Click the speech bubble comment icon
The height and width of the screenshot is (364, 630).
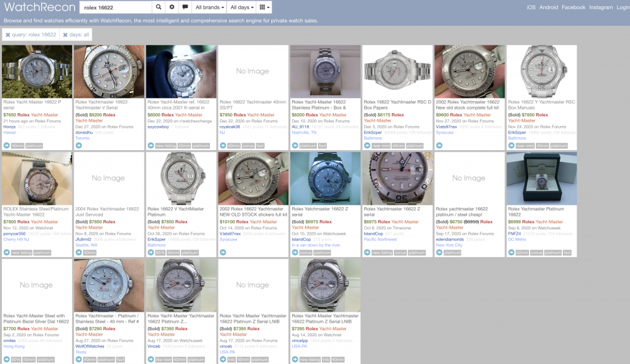coord(185,7)
